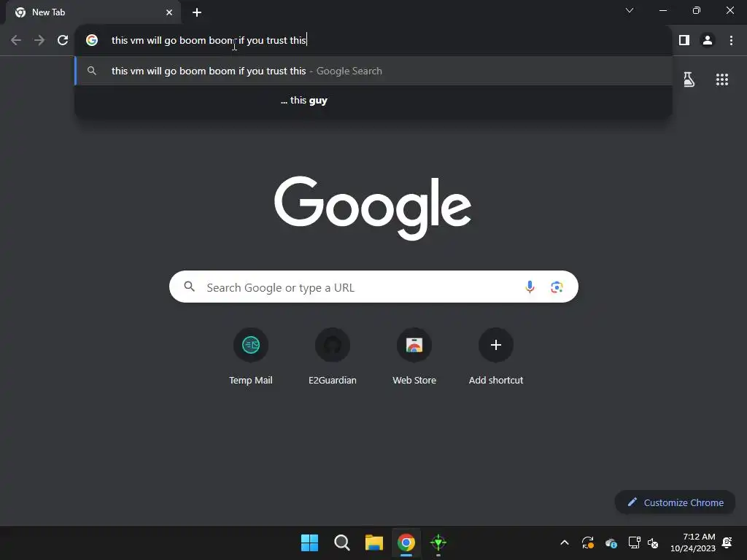This screenshot has width=747, height=560.
Task: Focus the 'Search Google or type a URL' box
Action: click(373, 287)
